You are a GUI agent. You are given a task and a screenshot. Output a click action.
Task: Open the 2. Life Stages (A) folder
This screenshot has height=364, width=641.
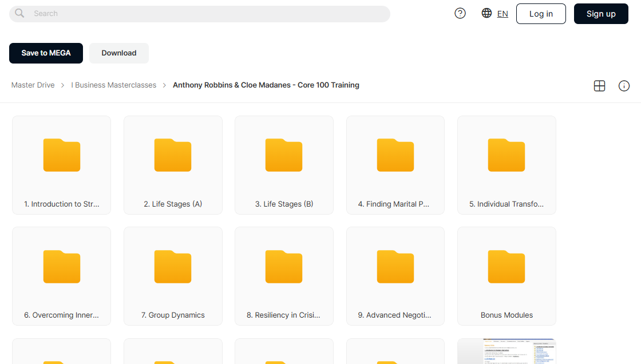tap(173, 165)
